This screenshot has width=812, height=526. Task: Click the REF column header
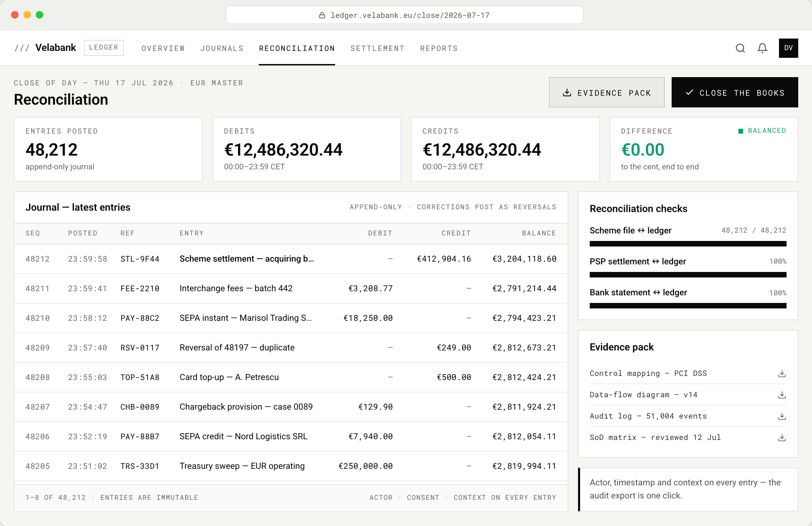pyautogui.click(x=127, y=233)
